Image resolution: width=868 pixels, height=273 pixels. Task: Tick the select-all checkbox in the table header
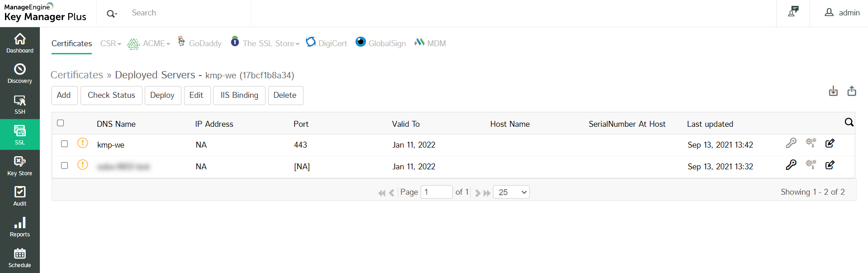[61, 123]
